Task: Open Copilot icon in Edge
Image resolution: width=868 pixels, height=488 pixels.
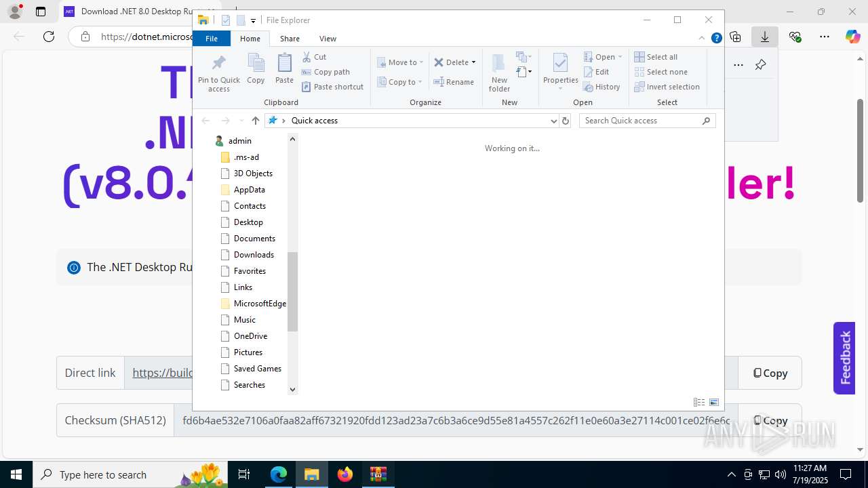Action: [853, 37]
